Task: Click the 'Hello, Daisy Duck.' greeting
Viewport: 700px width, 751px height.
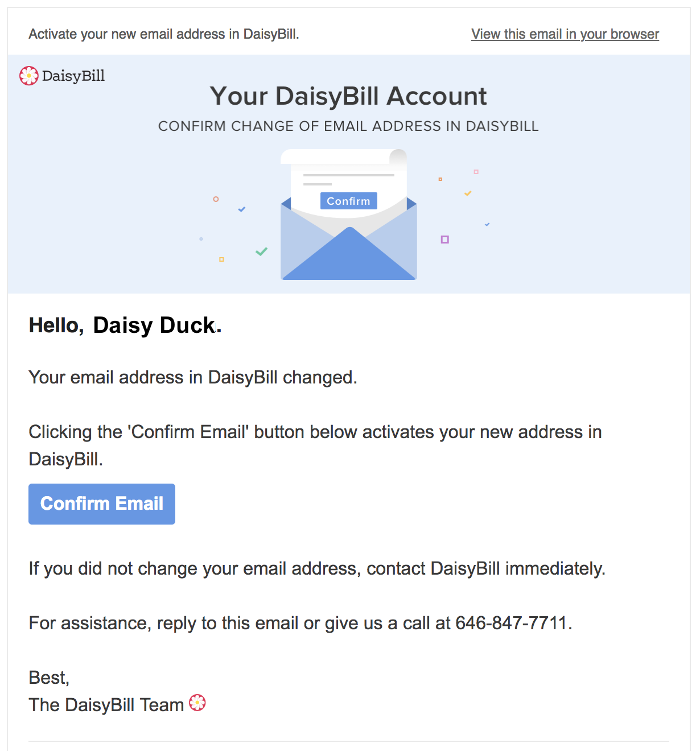Action: pos(125,325)
